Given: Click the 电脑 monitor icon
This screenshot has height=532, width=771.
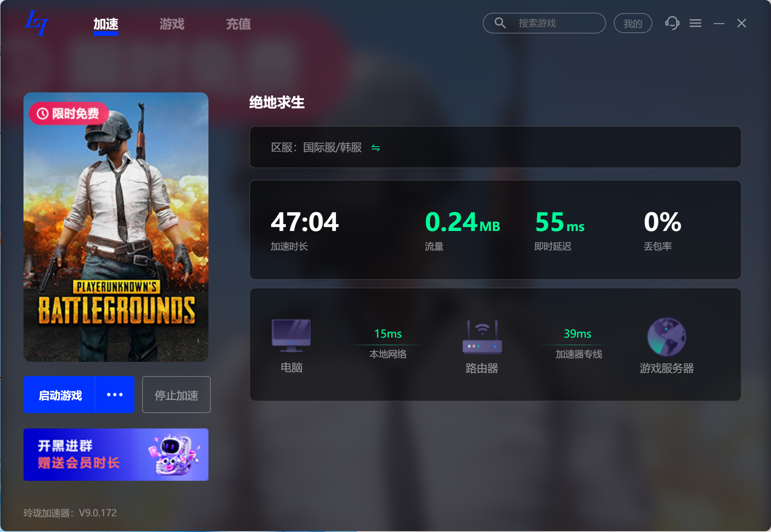Looking at the screenshot, I should (291, 336).
